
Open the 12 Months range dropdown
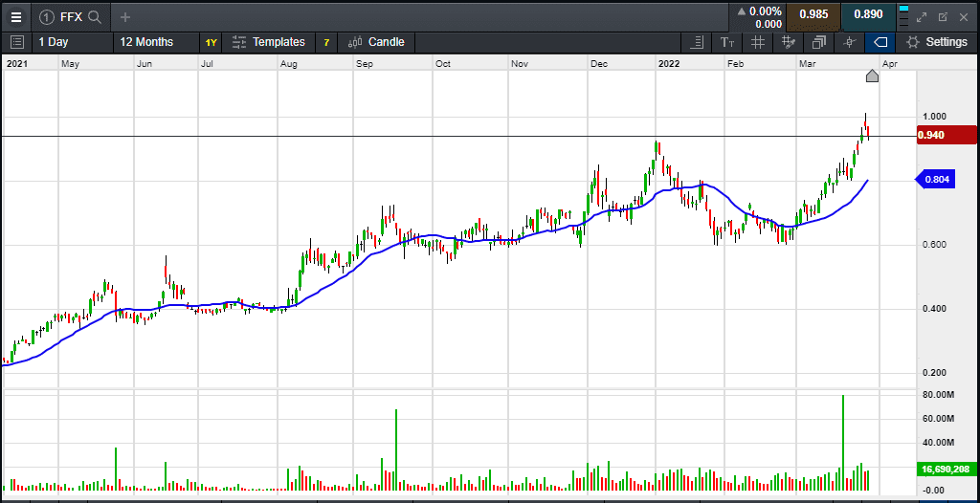(x=146, y=42)
